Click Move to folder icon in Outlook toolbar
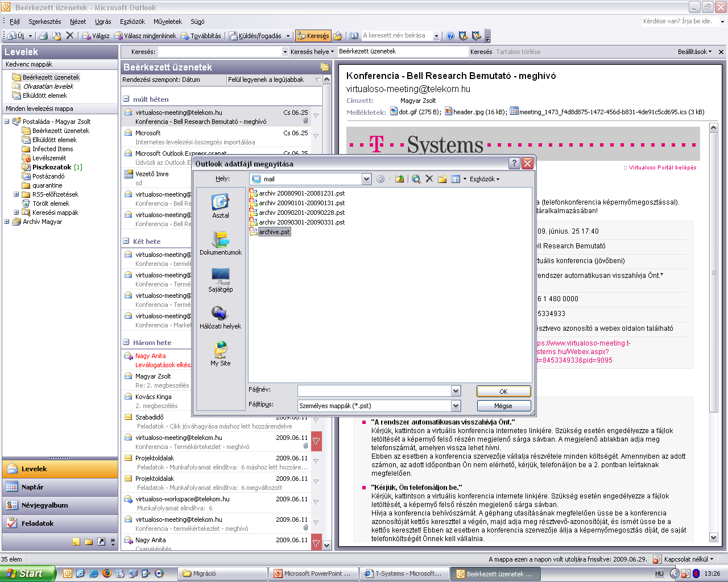This screenshot has height=582, width=728. (x=57, y=36)
